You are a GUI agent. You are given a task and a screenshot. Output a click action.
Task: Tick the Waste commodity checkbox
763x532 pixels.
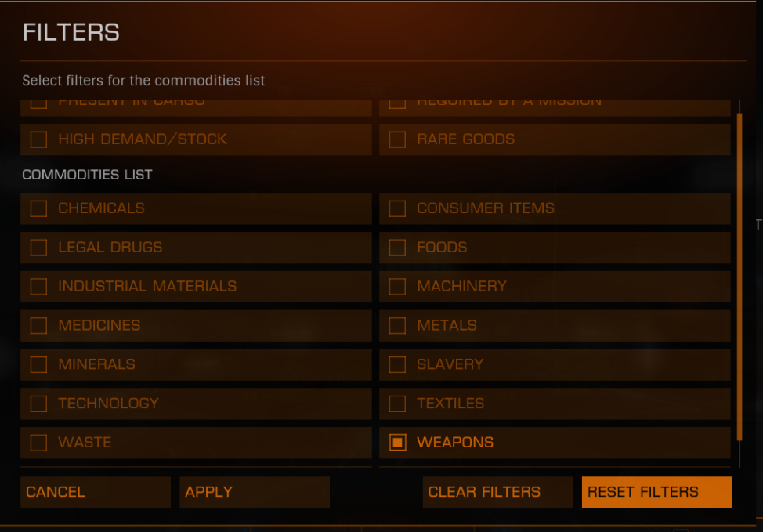[x=38, y=443]
